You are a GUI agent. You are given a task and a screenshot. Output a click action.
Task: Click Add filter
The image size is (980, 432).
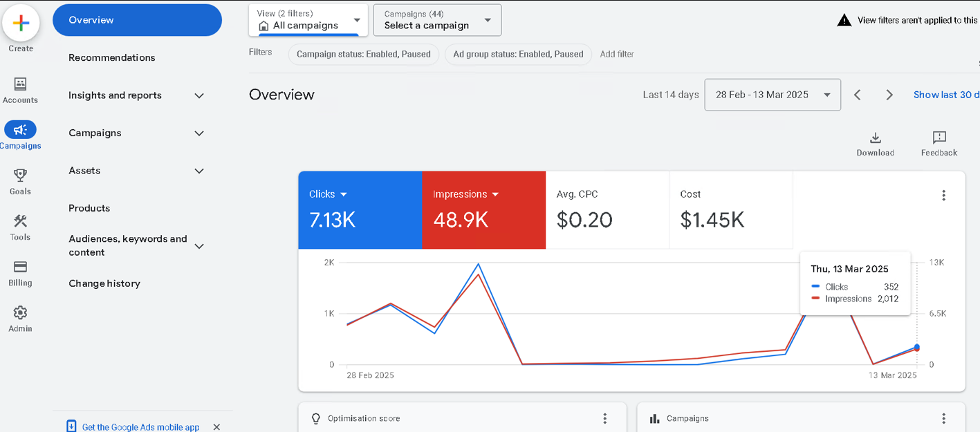[x=617, y=54]
